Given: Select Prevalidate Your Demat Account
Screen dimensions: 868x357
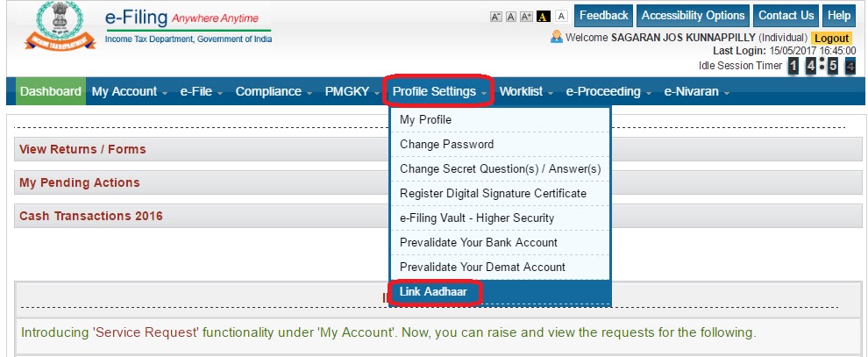Looking at the screenshot, I should 501,267.
